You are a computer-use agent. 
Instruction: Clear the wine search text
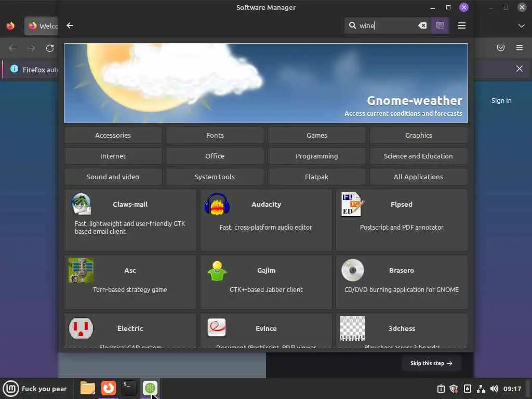coord(422,25)
